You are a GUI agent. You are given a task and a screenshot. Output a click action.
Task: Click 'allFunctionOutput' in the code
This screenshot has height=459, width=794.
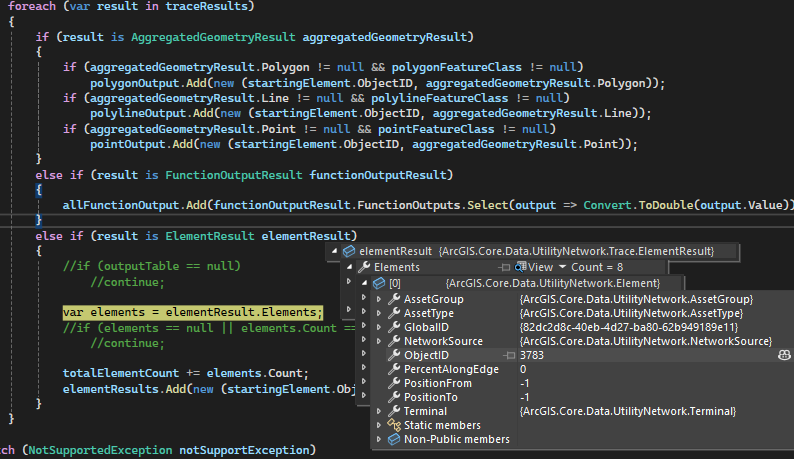click(x=121, y=205)
